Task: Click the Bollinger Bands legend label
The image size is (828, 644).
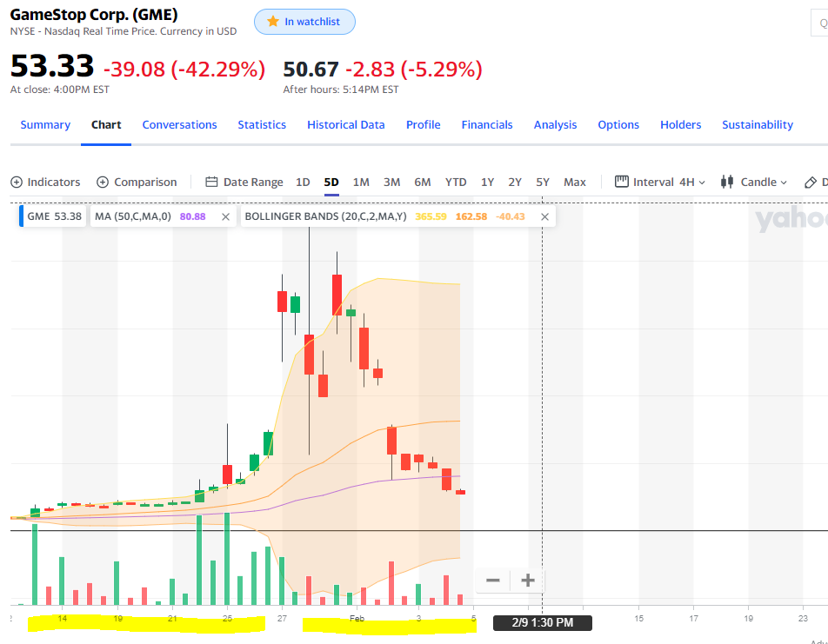Action: click(x=326, y=216)
